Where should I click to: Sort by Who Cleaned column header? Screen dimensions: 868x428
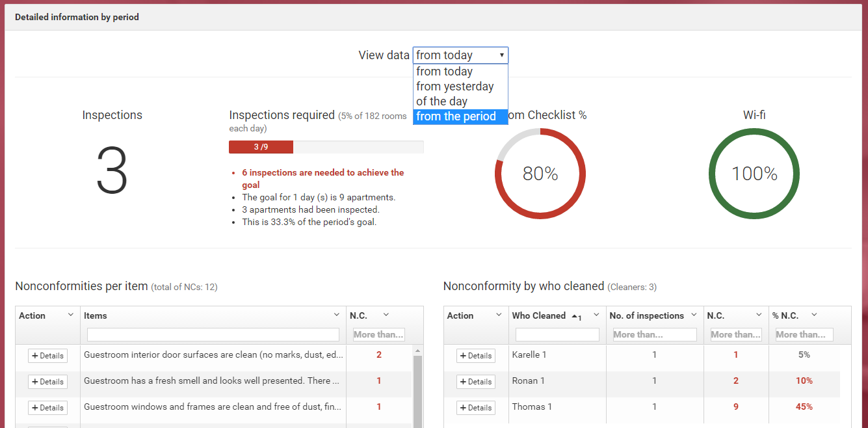coord(539,315)
